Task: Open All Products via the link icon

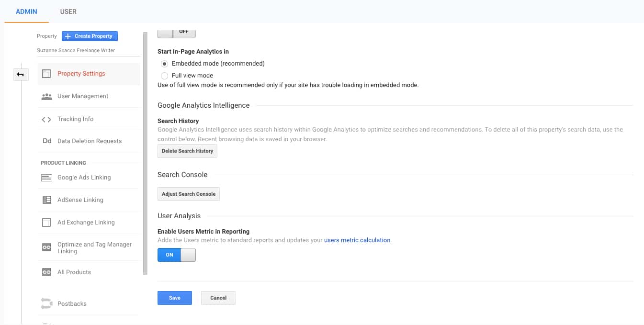Action: click(46, 272)
